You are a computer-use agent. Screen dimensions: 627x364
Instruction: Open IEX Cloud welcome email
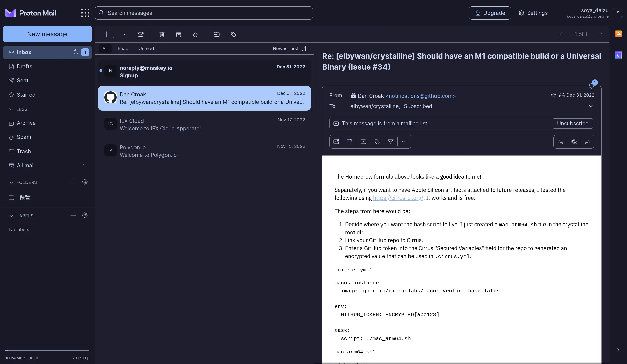pyautogui.click(x=204, y=125)
